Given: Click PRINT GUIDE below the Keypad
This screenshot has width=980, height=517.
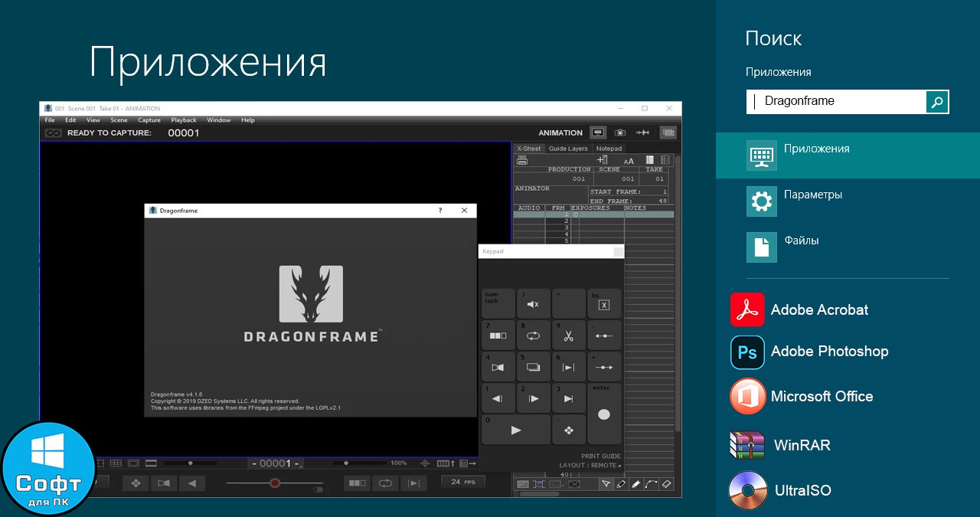Looking at the screenshot, I should (x=600, y=456).
